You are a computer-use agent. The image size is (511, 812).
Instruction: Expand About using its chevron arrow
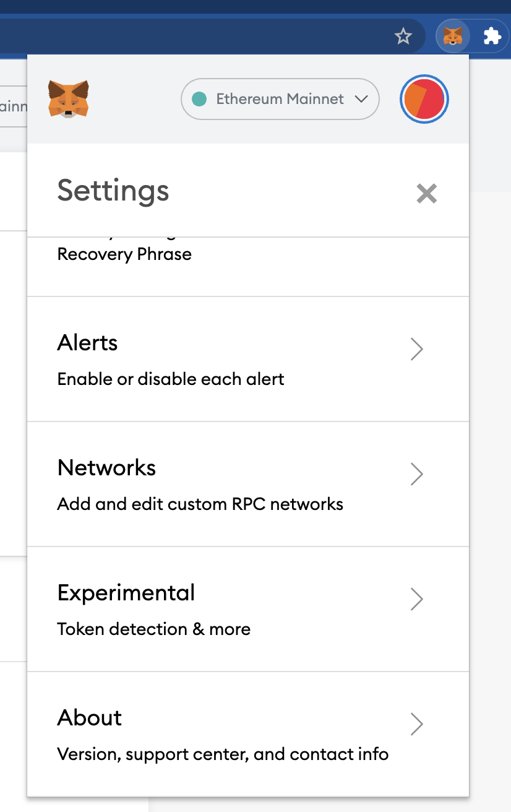pyautogui.click(x=417, y=723)
